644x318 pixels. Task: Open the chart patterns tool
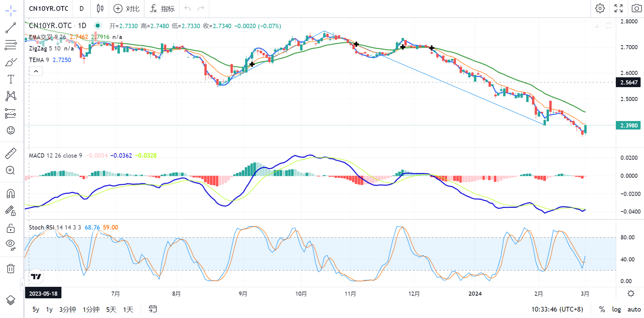(11, 96)
